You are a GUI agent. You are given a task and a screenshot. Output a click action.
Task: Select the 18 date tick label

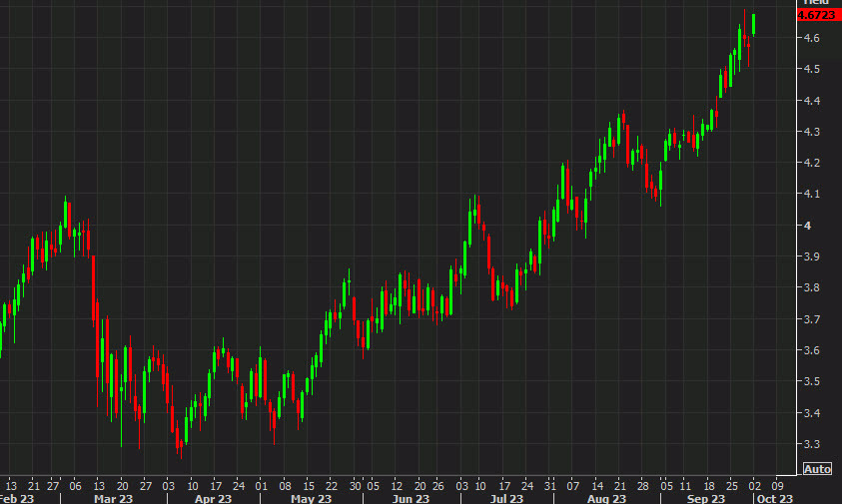coord(709,486)
